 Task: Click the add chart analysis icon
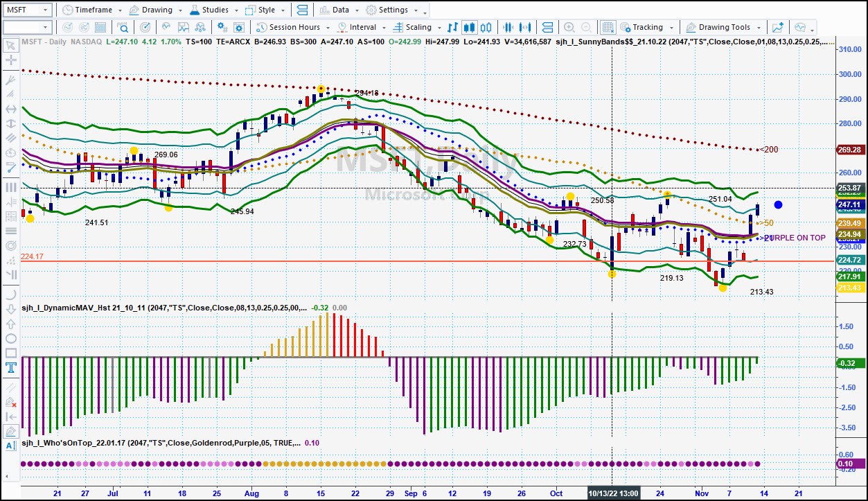click(x=778, y=28)
